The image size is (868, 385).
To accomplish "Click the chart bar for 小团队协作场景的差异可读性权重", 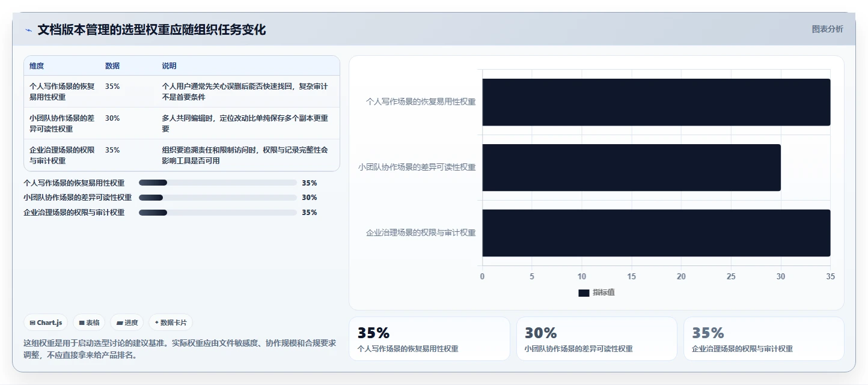I will (x=631, y=168).
